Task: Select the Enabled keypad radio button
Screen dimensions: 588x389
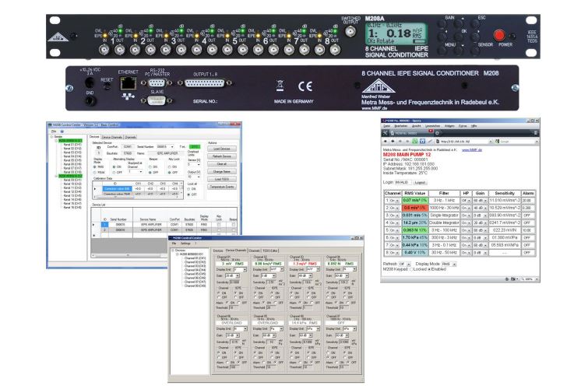Action: (429, 269)
